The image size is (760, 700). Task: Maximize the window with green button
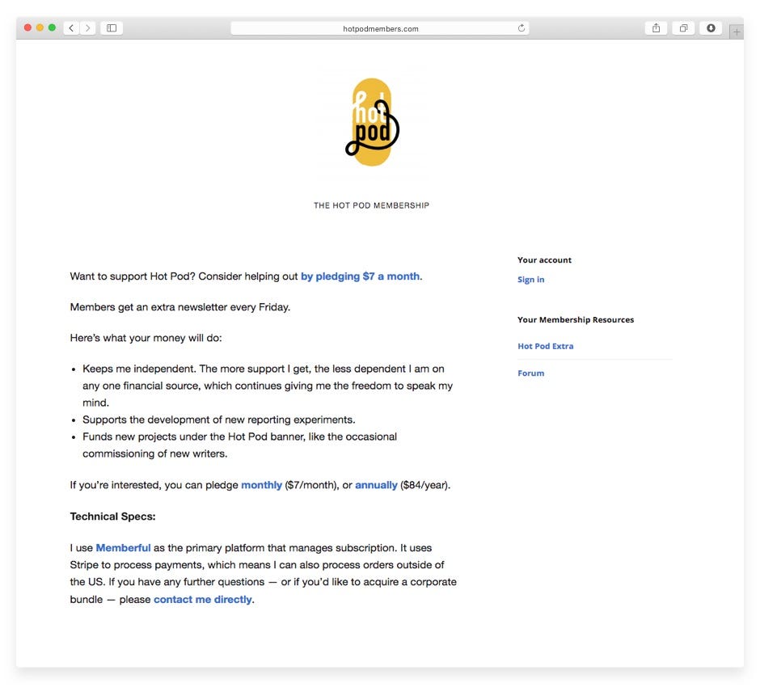(52, 27)
